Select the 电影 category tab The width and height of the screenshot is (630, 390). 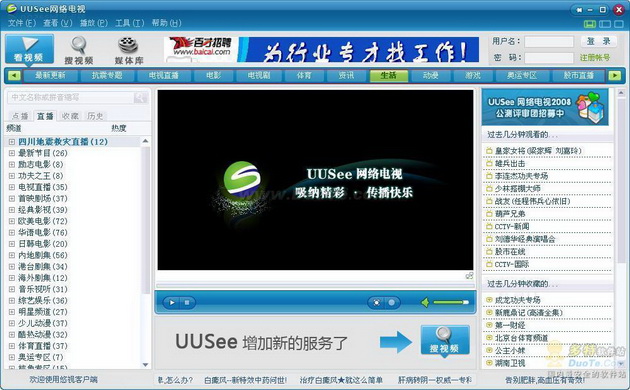point(213,76)
